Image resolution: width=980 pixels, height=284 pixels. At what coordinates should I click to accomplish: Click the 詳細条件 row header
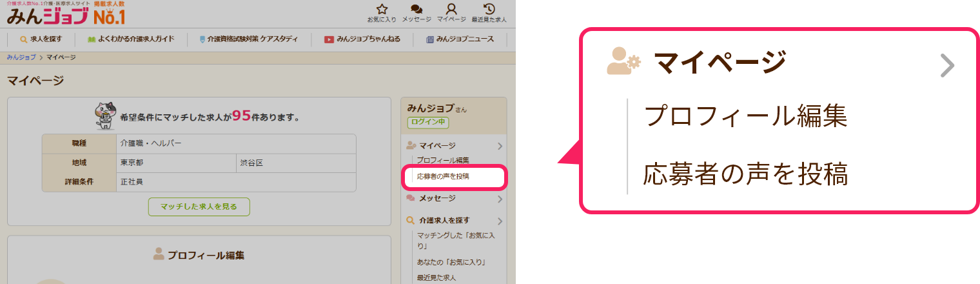click(79, 182)
